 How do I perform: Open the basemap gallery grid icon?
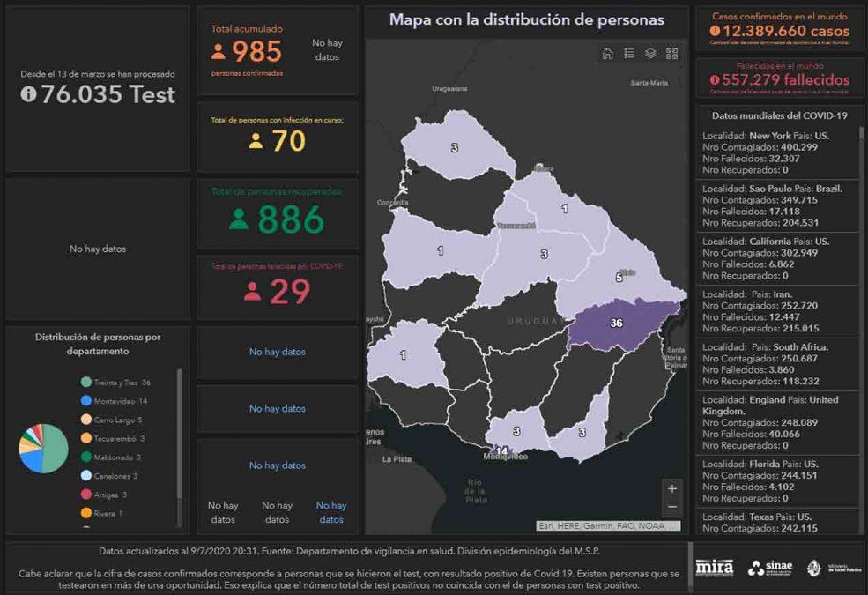click(672, 53)
